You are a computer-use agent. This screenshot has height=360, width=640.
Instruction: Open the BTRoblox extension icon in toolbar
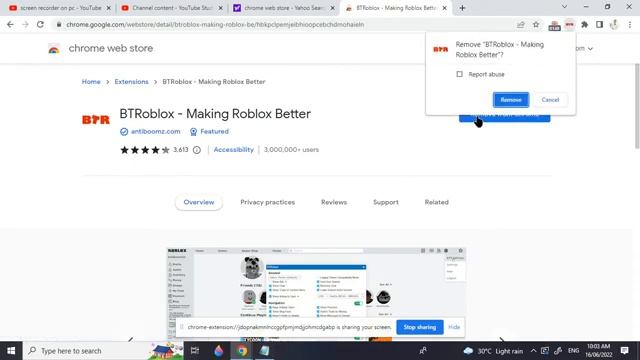[569, 24]
